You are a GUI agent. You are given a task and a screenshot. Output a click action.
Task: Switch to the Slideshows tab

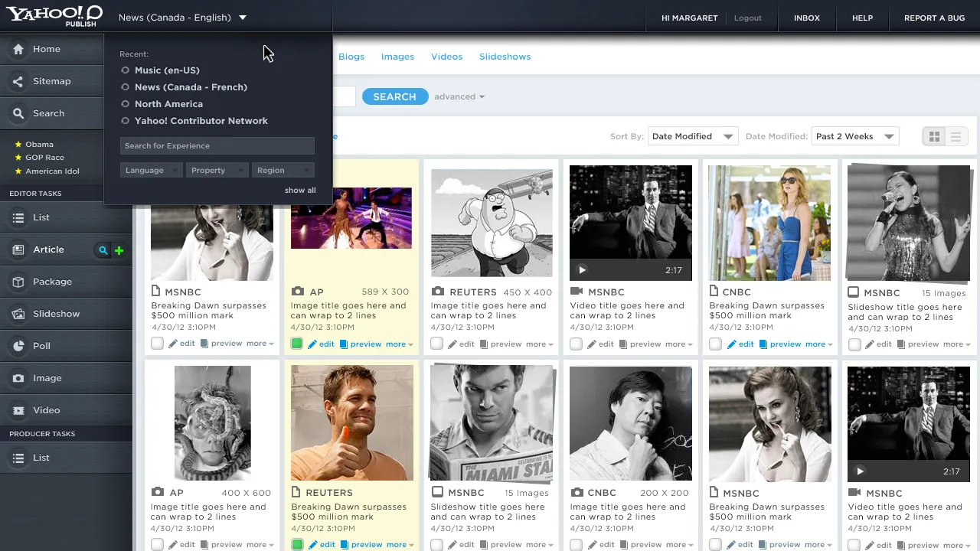[x=505, y=57]
